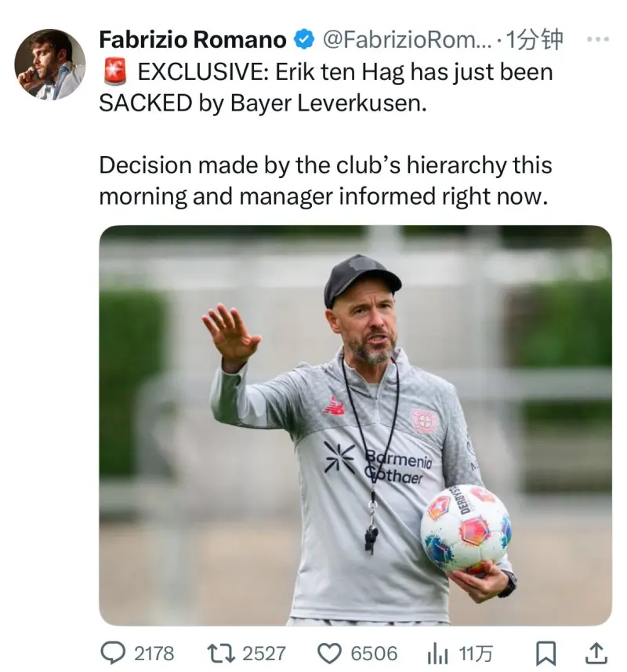Open the view analytics bar chart icon

[437, 653]
